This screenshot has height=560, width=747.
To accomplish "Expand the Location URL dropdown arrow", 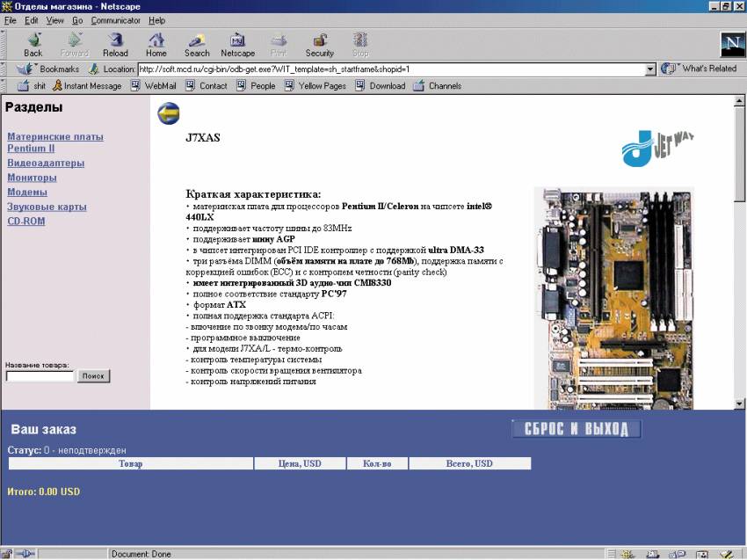I will [650, 69].
